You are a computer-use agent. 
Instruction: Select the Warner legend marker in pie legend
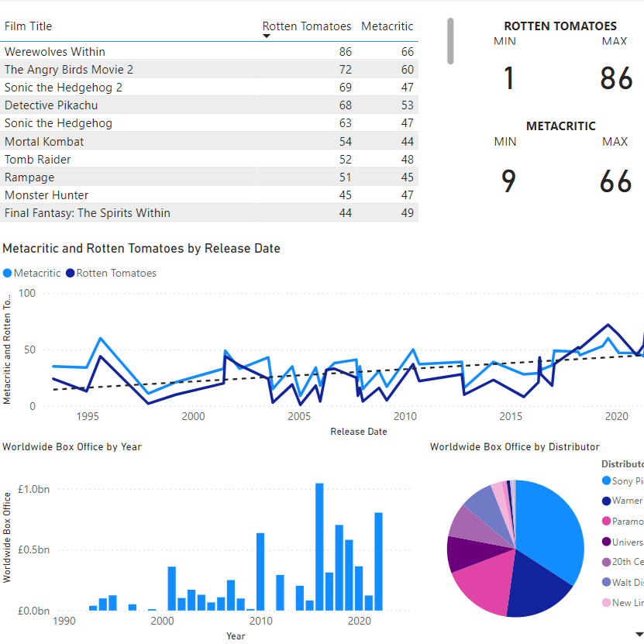coord(606,501)
